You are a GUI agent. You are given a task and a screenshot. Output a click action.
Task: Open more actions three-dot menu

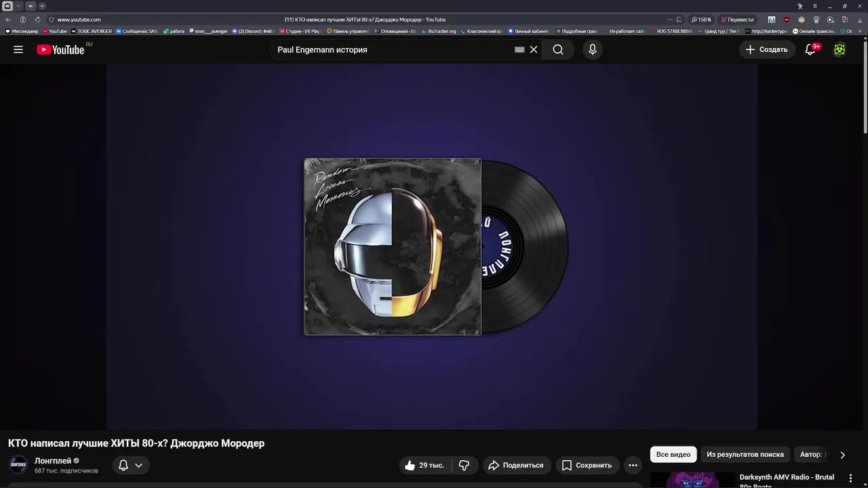(633, 466)
